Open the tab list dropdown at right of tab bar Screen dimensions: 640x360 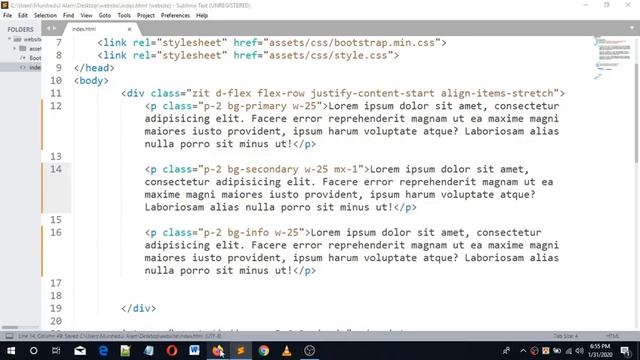coord(631,28)
